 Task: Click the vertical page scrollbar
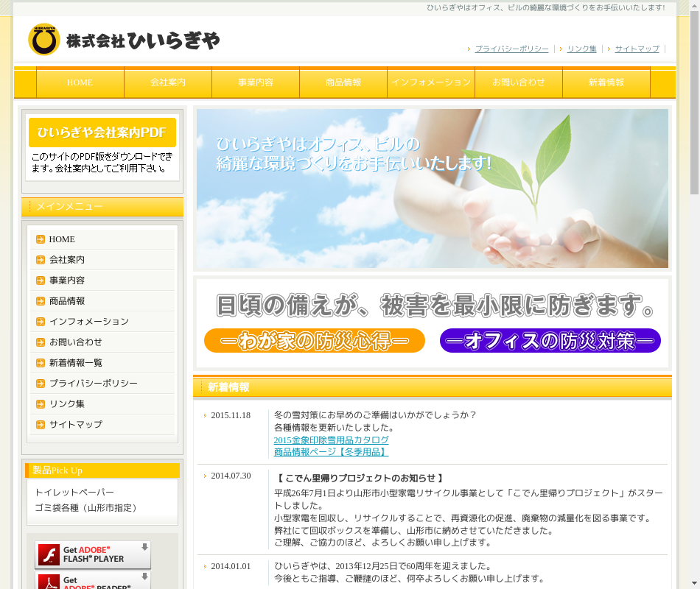click(x=694, y=294)
